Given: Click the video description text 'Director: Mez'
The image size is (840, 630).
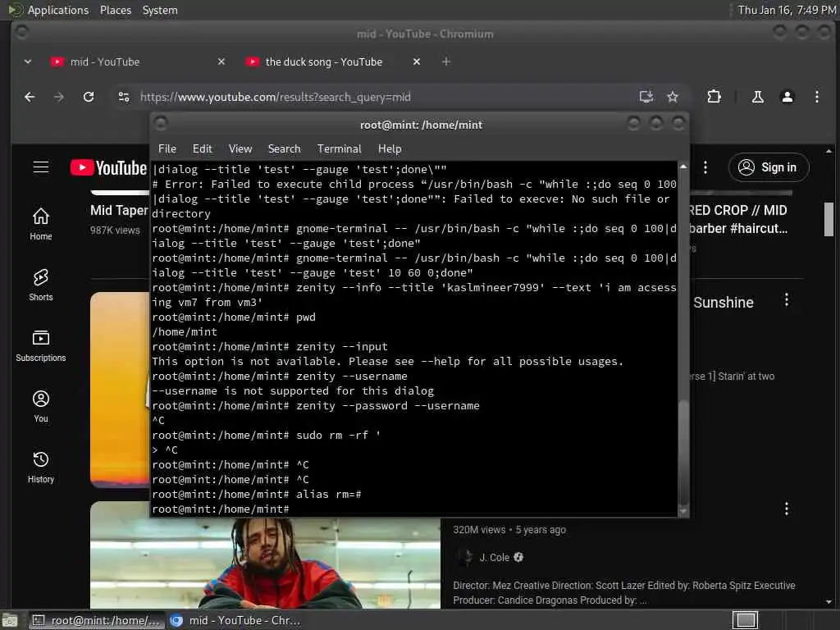Looking at the screenshot, I should [x=624, y=592].
